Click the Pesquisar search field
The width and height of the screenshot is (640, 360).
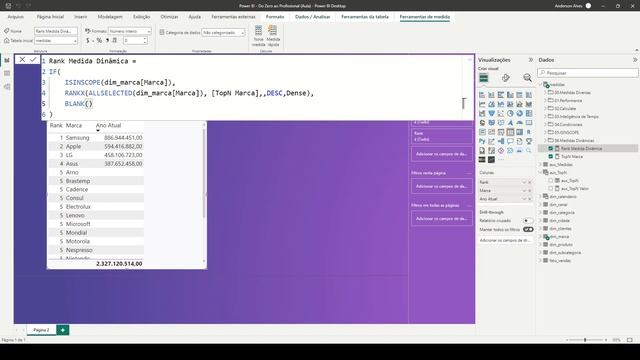(588, 73)
